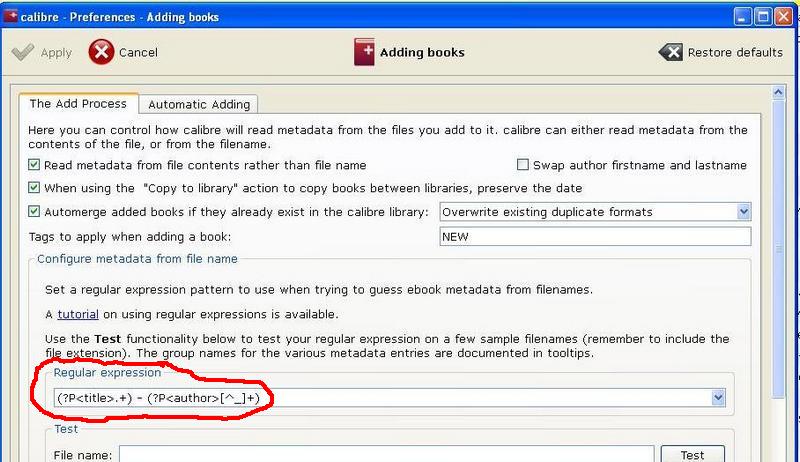Switch to The Add Process tab
The height and width of the screenshot is (462, 800).
[x=78, y=104]
